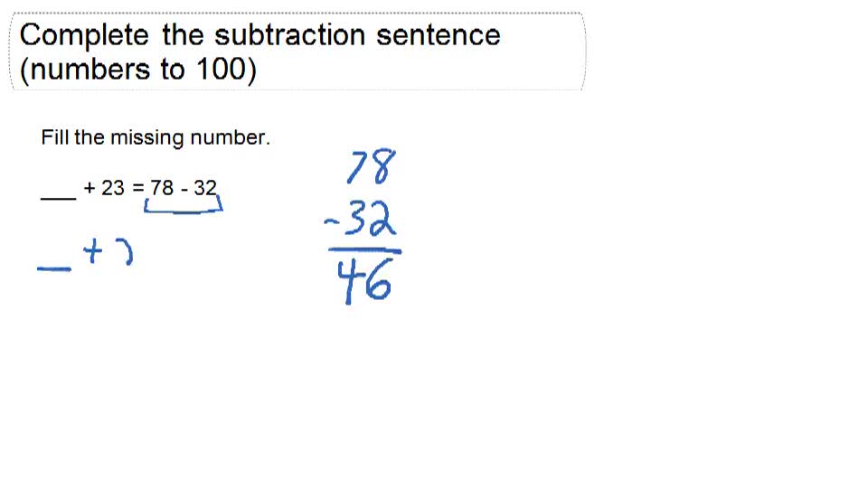This screenshot has width=868, height=488.
Task: Click the handwritten blue plus sign
Action: tap(95, 254)
